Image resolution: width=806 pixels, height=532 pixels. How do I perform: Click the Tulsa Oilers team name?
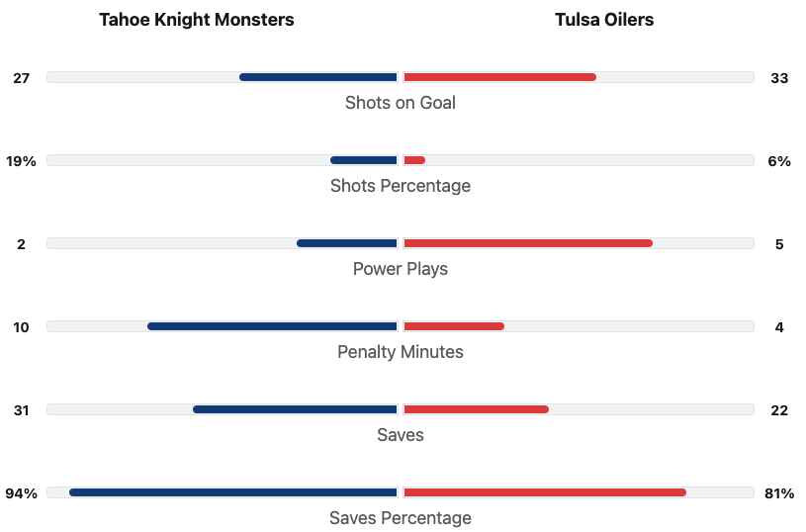pos(604,20)
